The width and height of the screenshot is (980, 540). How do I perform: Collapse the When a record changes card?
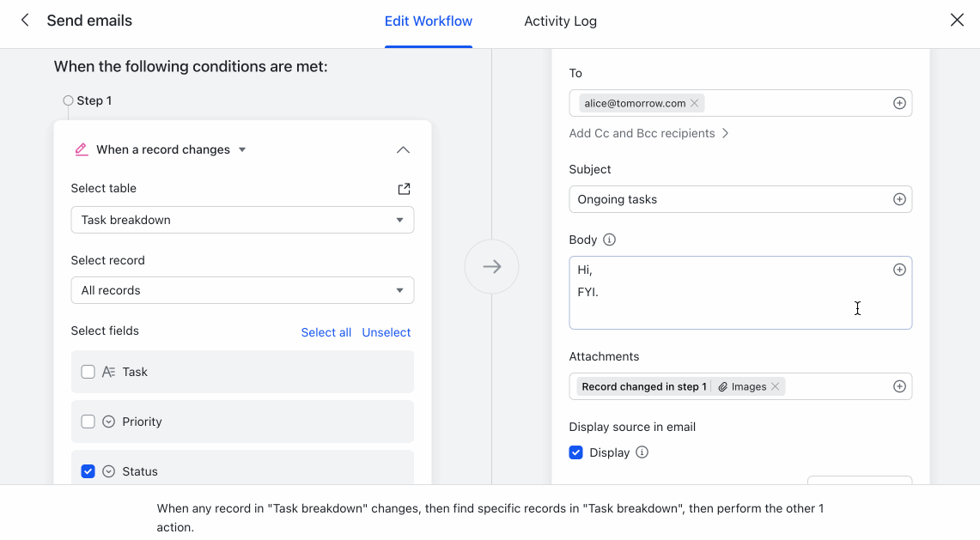click(403, 149)
